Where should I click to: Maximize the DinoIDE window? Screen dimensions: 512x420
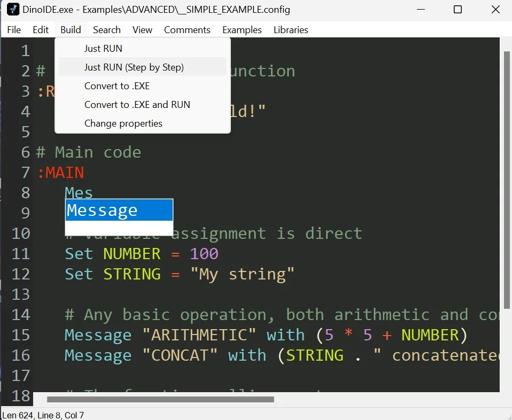click(457, 10)
